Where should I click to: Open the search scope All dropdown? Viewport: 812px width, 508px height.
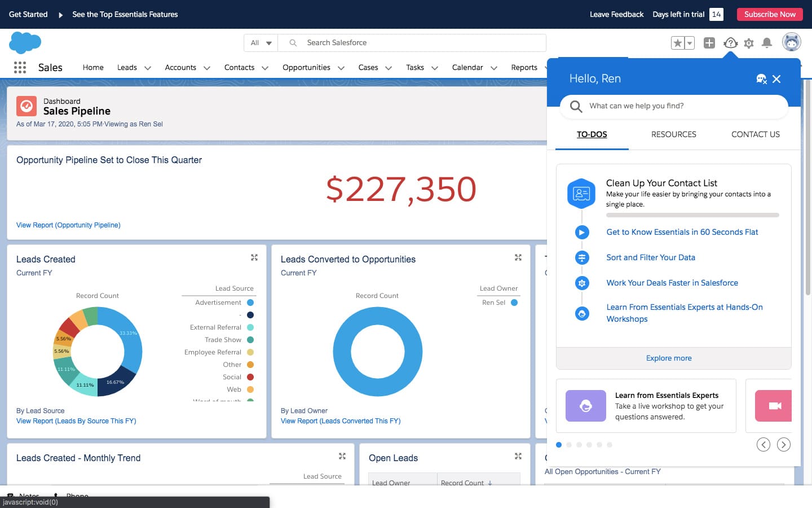pyautogui.click(x=261, y=42)
